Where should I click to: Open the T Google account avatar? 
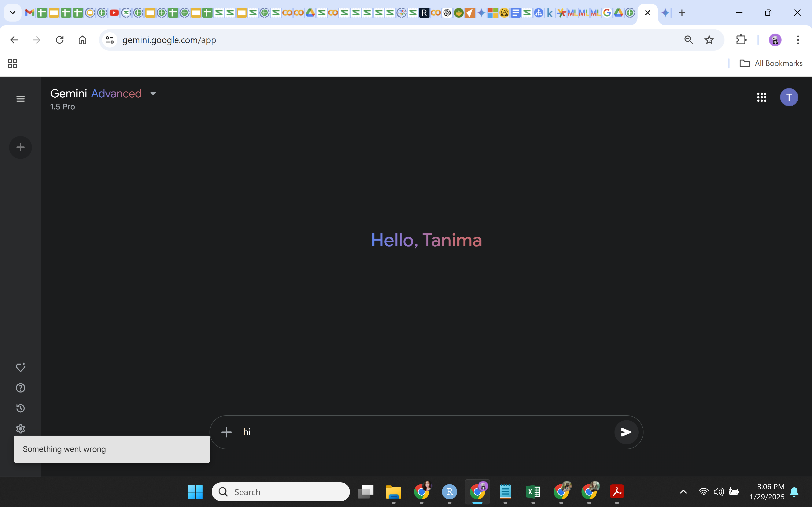coord(789,97)
